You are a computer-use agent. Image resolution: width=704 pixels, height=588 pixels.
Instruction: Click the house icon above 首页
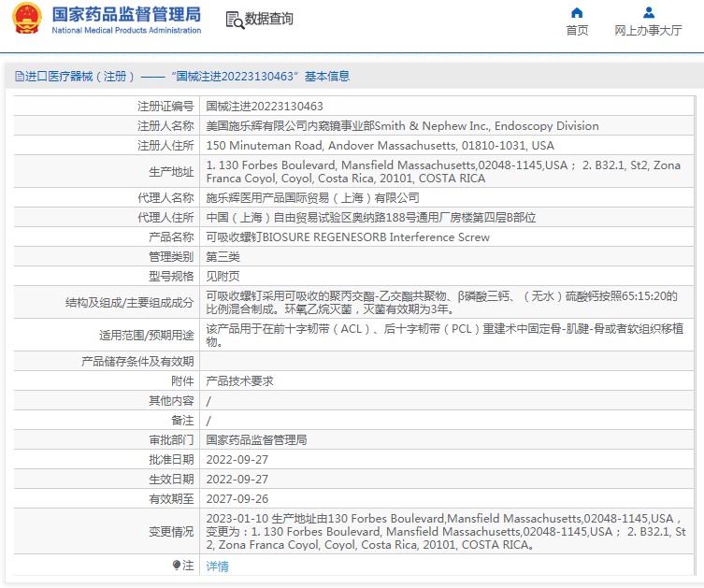577,12
